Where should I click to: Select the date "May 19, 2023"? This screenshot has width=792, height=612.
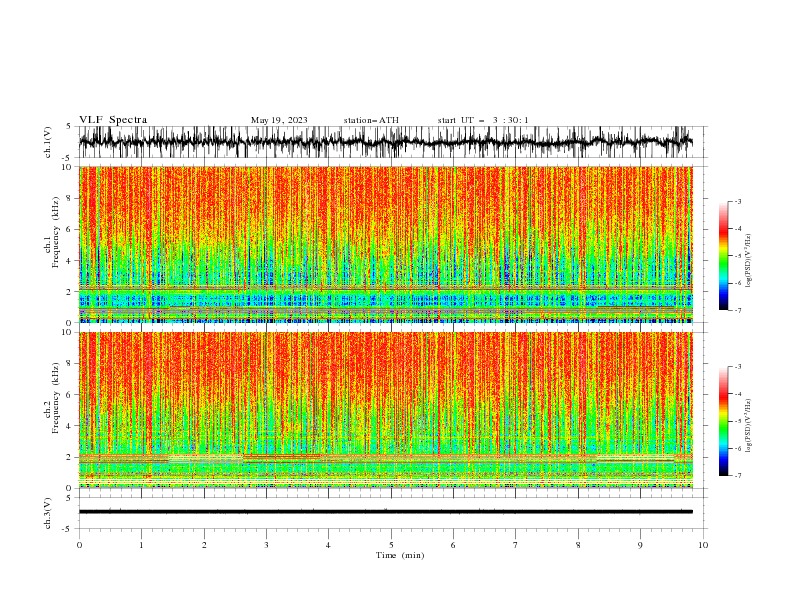pyautogui.click(x=279, y=120)
